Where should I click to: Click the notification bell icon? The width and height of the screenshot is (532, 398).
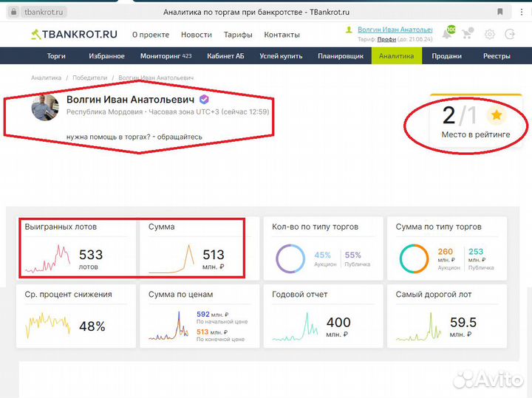coord(448,34)
